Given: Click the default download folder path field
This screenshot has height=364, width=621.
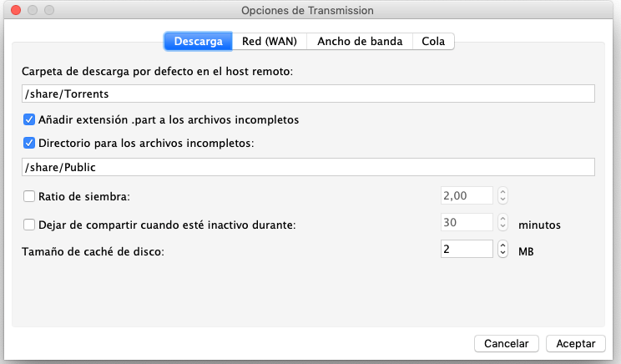Looking at the screenshot, I should tap(309, 94).
